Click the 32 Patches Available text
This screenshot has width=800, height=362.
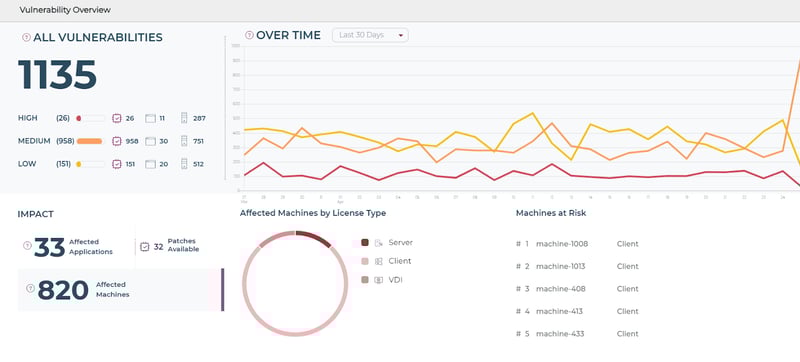click(x=177, y=245)
